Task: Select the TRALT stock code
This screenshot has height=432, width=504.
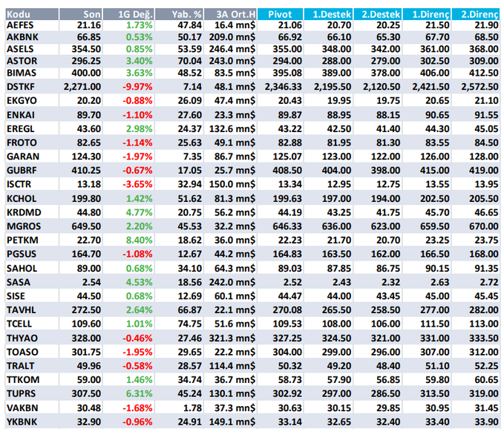Action: coord(21,366)
